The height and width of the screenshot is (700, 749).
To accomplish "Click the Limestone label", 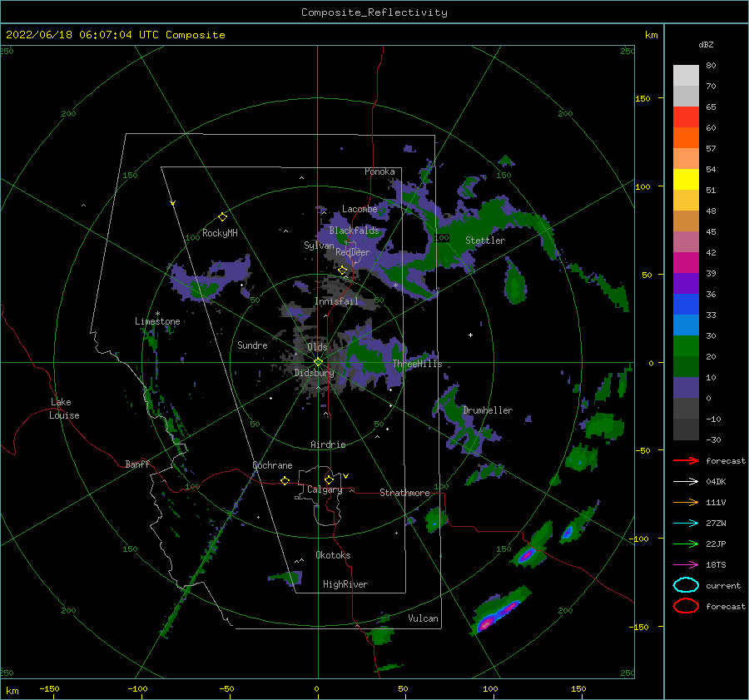I will 157,321.
